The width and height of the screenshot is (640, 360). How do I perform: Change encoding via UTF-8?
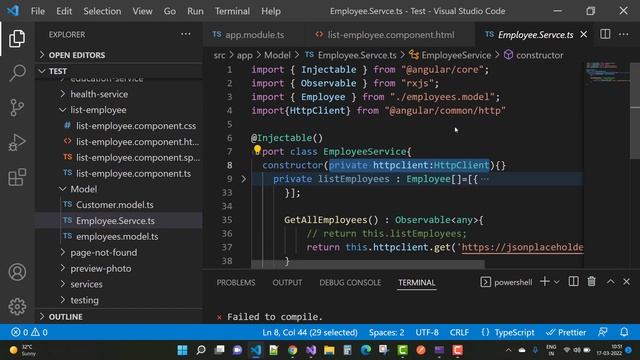pos(427,332)
